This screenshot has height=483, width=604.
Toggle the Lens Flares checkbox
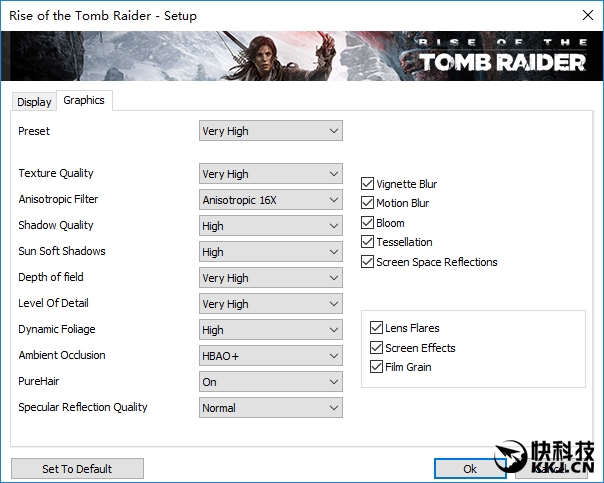[x=377, y=328]
